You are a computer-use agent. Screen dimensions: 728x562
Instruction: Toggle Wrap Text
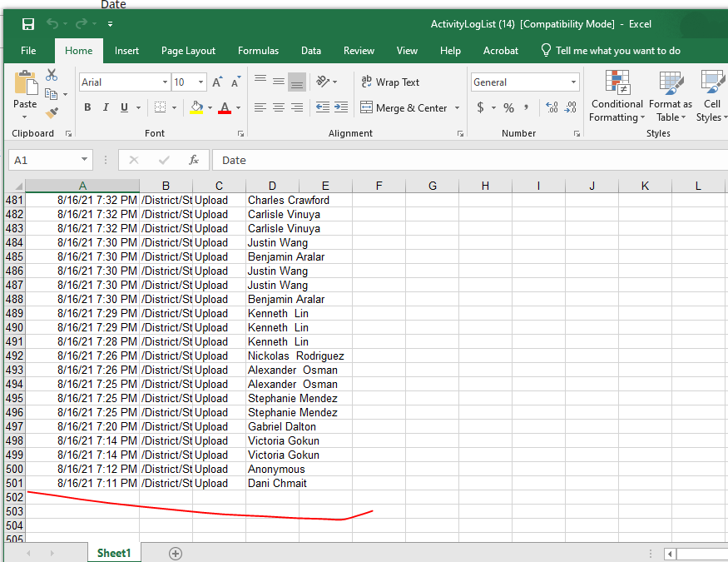tap(390, 82)
